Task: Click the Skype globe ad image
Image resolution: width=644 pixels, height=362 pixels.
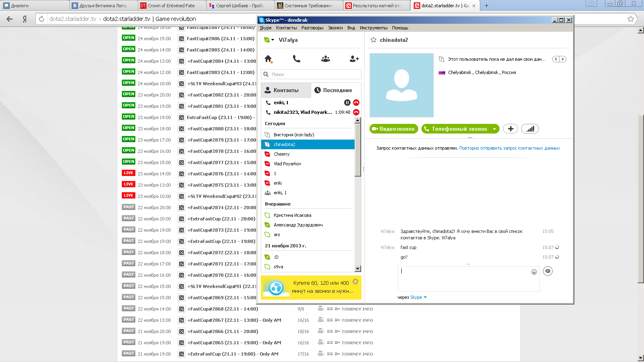Action: click(276, 288)
